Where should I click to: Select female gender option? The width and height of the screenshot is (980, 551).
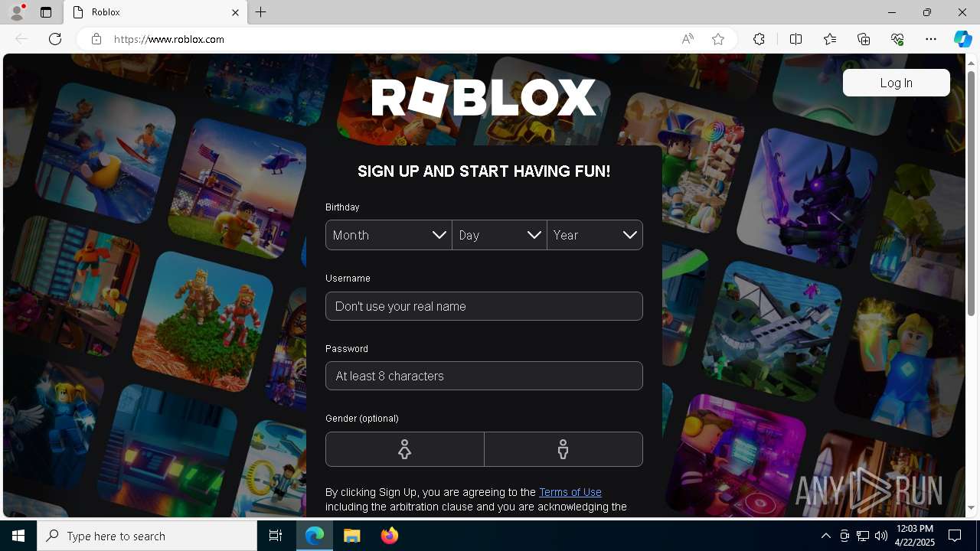(405, 449)
